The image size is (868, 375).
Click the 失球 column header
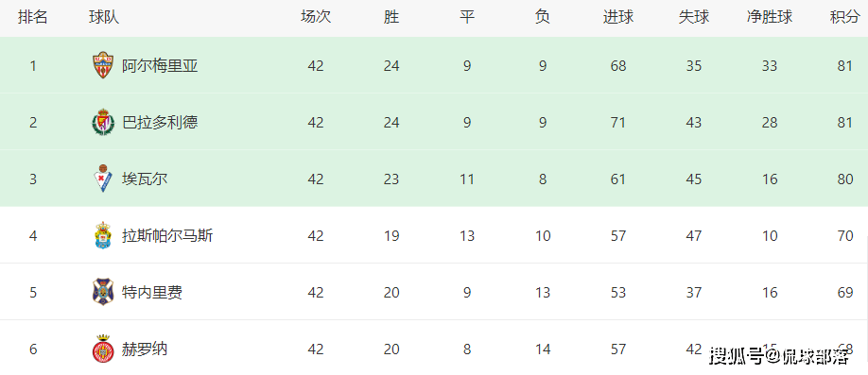pyautogui.click(x=694, y=17)
